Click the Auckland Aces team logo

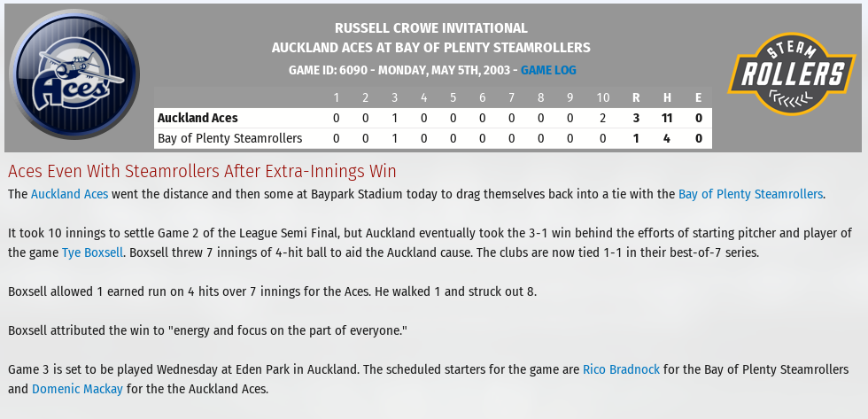tap(74, 74)
